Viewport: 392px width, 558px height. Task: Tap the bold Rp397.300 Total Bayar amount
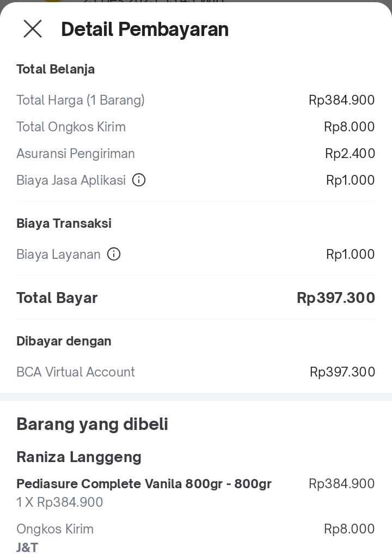click(x=335, y=298)
